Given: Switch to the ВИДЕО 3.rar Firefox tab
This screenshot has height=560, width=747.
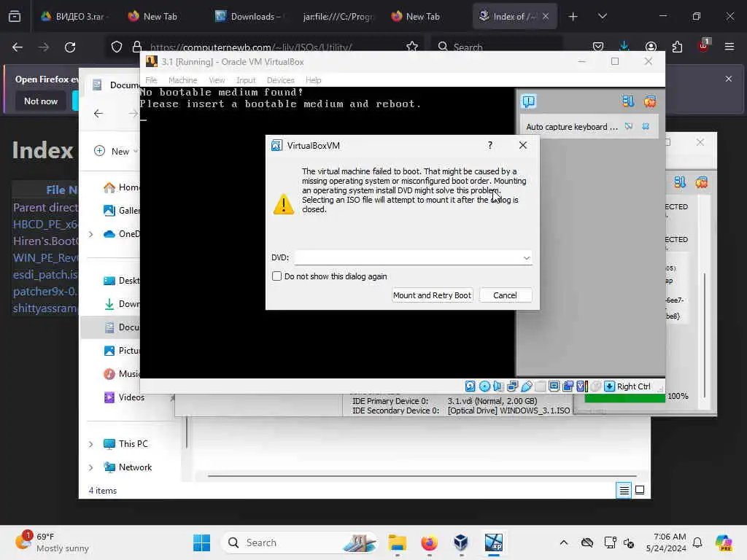Looking at the screenshot, I should [74, 16].
